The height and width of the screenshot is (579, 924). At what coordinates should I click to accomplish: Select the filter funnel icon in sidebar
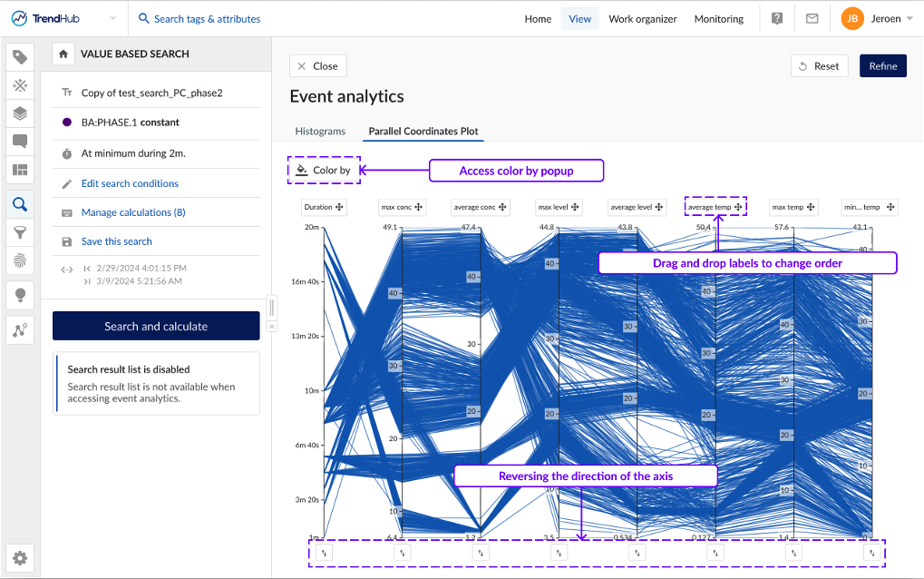tap(20, 233)
